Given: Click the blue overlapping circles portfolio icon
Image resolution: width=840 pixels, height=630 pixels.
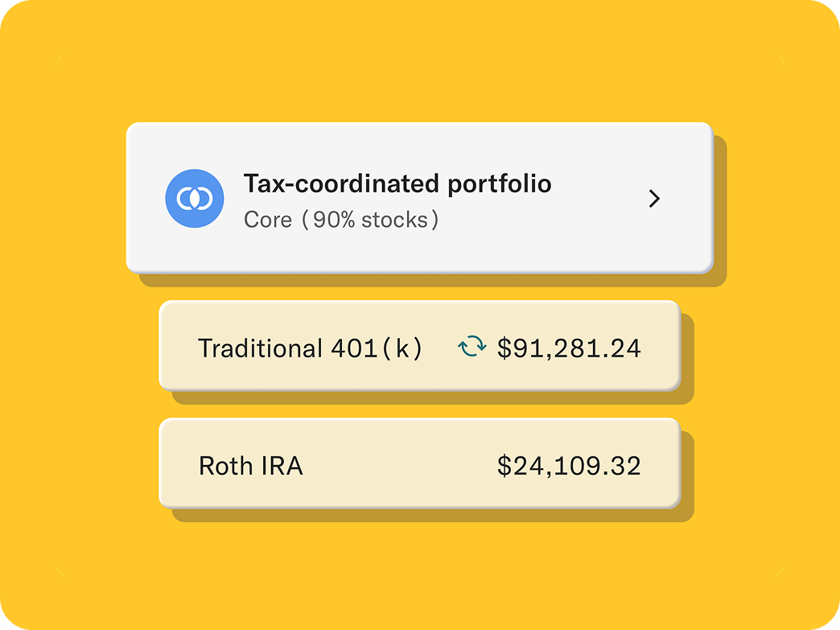Looking at the screenshot, I should click(x=194, y=197).
